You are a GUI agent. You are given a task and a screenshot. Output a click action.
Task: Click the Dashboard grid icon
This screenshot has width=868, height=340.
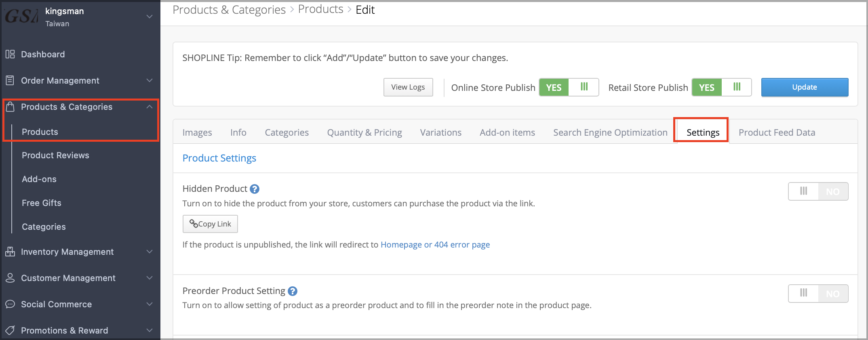click(x=10, y=54)
